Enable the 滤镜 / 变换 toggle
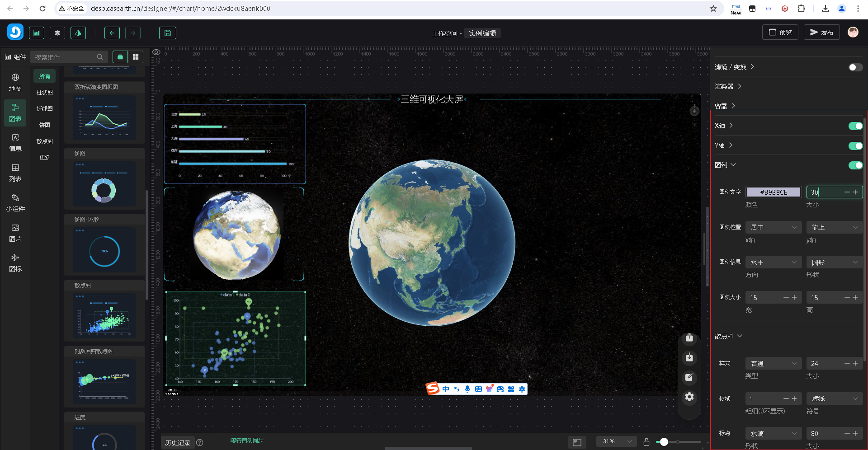 (855, 67)
